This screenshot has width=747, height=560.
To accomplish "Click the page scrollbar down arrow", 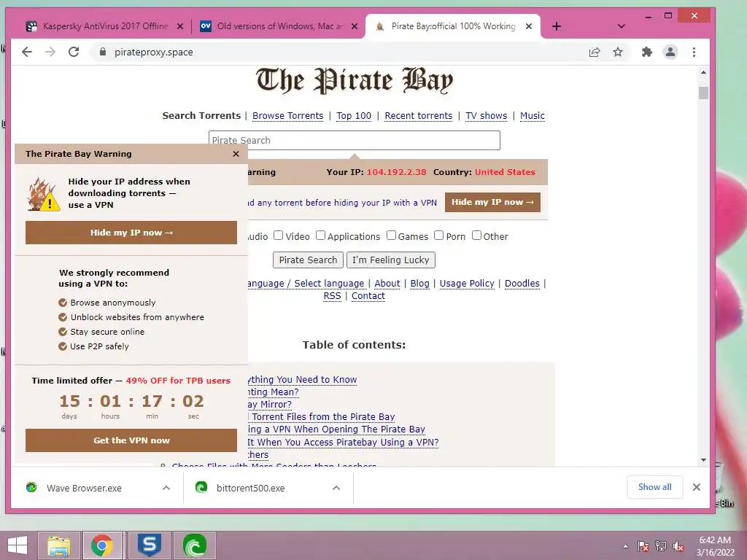I will [704, 460].
